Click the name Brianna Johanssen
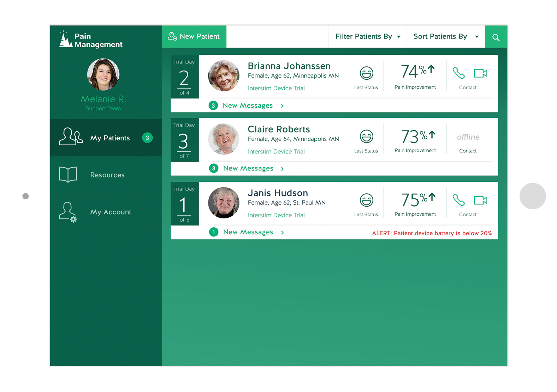The height and width of the screenshot is (392, 557). click(x=289, y=66)
